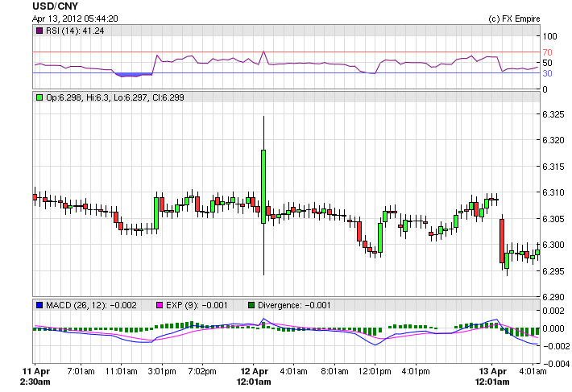Click the dark green Divergence legend square
Screen dimensions: 572x392
(251, 305)
